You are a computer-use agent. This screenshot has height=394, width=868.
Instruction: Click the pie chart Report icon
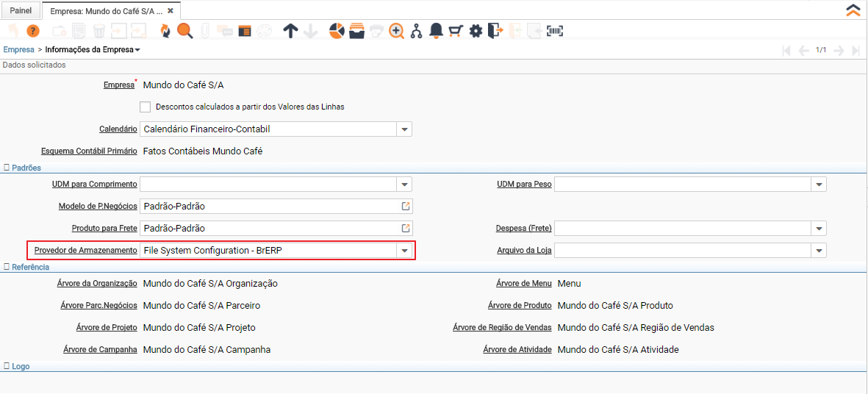[337, 31]
